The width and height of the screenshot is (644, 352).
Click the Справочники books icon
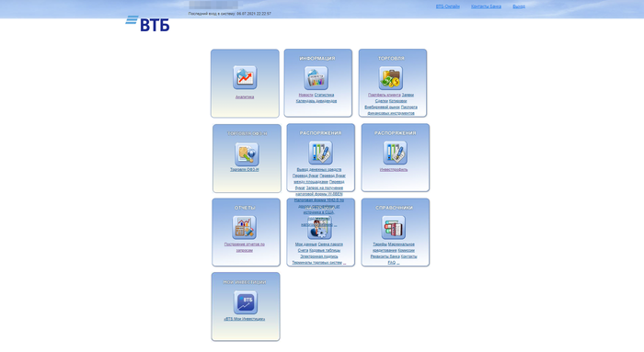pyautogui.click(x=394, y=228)
